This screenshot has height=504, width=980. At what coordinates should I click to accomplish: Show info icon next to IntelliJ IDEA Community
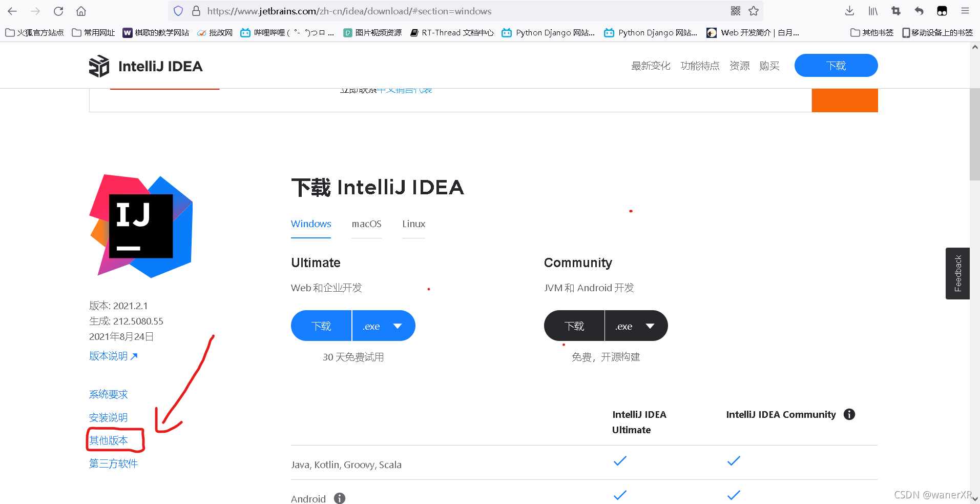(x=849, y=414)
